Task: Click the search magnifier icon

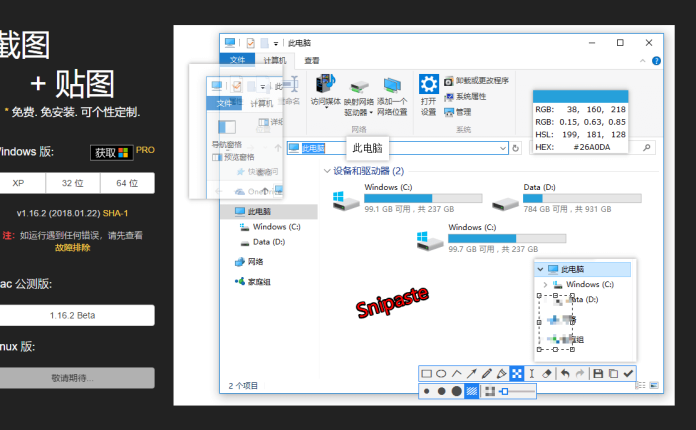Action: click(x=647, y=147)
